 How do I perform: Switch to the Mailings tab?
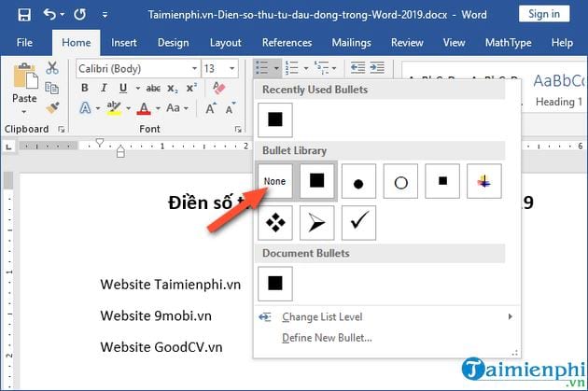click(351, 43)
